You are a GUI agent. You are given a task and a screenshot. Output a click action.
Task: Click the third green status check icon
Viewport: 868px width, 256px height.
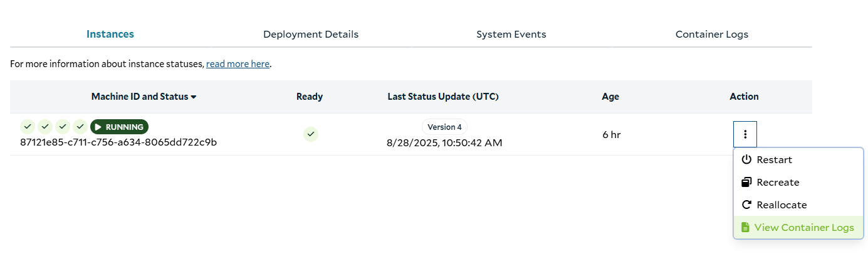63,127
